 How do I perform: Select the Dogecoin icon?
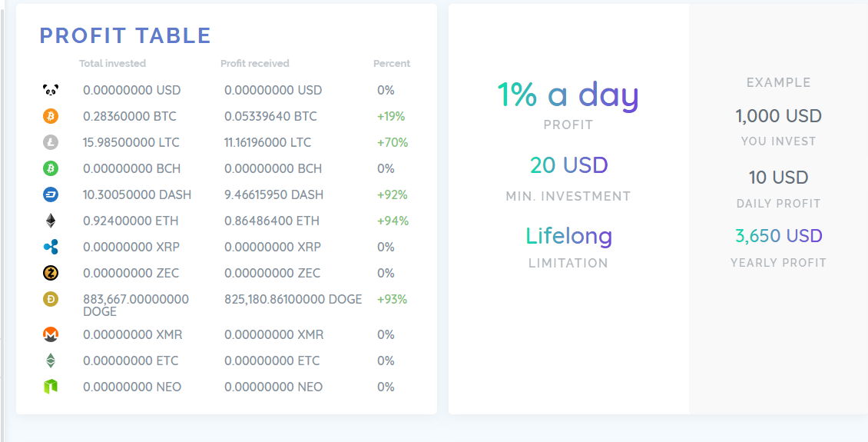tap(51, 299)
